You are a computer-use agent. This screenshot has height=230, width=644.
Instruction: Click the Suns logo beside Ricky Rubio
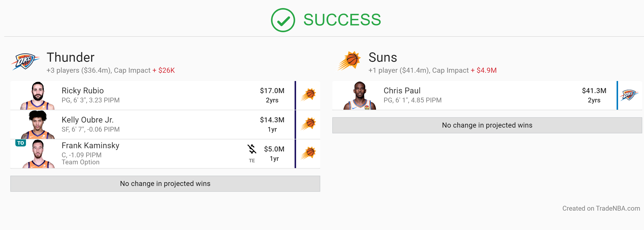coord(308,95)
